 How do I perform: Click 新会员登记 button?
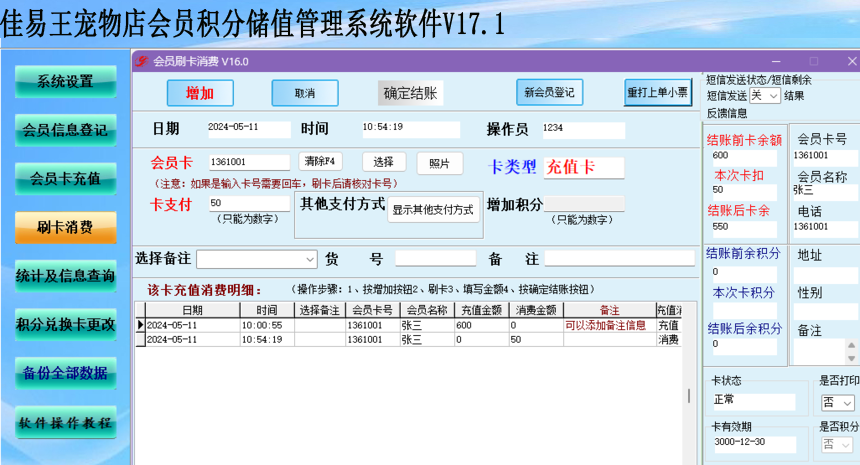click(x=550, y=92)
